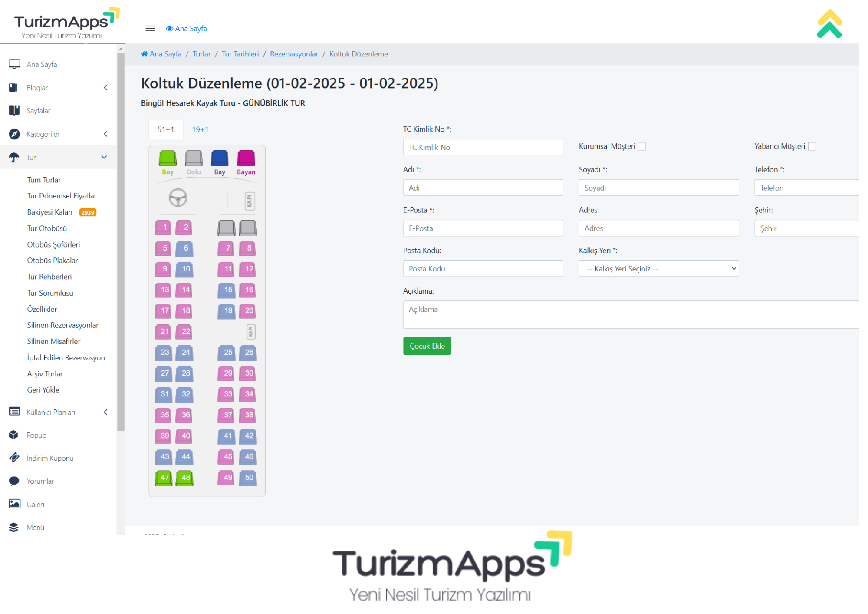Click the Popup cube icon
868x614 pixels.
(14, 435)
